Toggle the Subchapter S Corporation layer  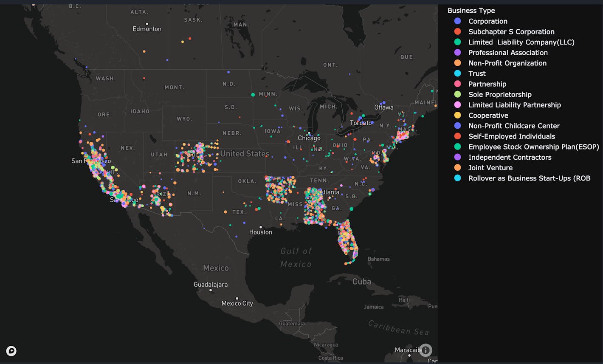tap(511, 31)
